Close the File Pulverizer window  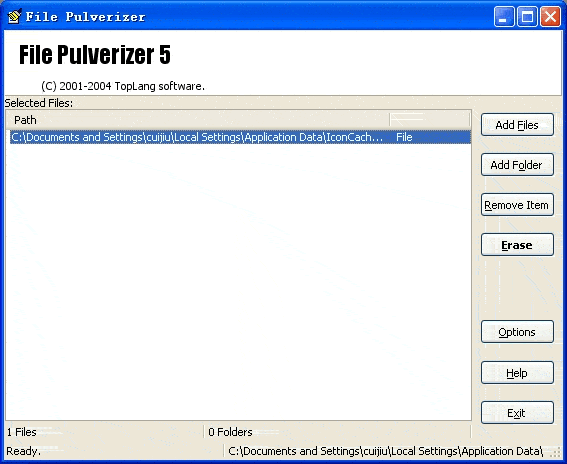pyautogui.click(x=550, y=17)
